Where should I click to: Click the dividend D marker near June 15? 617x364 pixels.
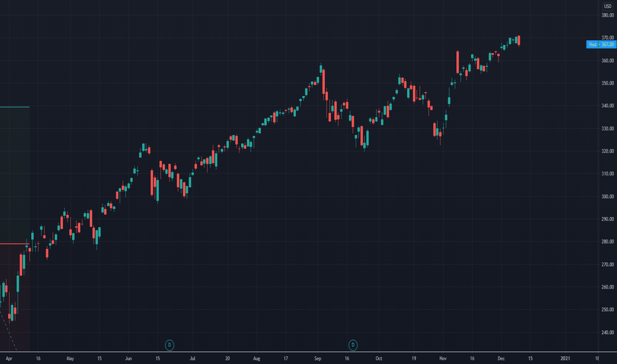169,345
